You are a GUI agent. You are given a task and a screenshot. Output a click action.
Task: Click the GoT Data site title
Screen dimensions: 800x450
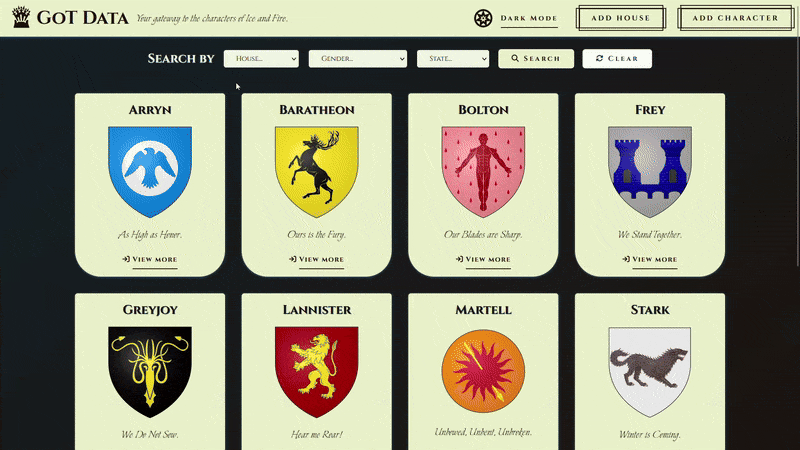[83, 18]
